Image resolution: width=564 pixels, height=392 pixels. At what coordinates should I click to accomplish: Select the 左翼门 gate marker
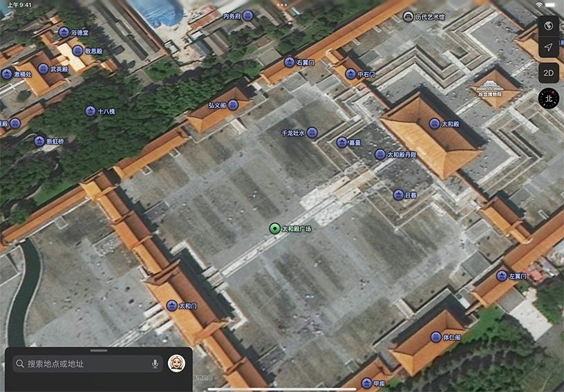[x=502, y=276]
